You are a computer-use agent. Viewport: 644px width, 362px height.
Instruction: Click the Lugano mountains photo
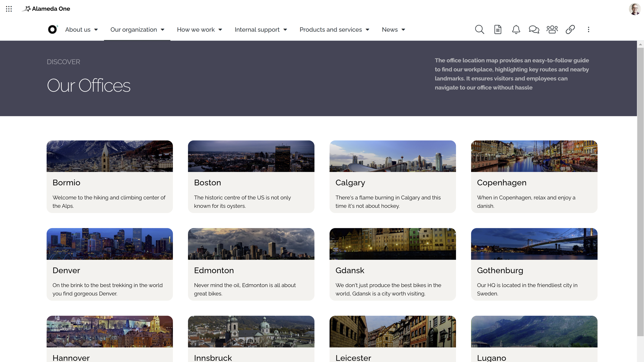click(x=534, y=332)
